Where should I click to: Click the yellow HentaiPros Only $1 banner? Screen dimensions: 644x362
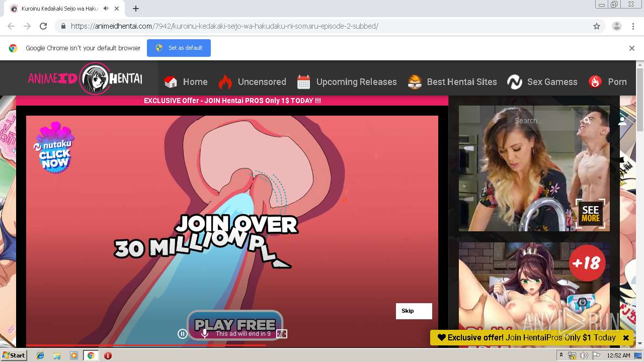coord(526,338)
